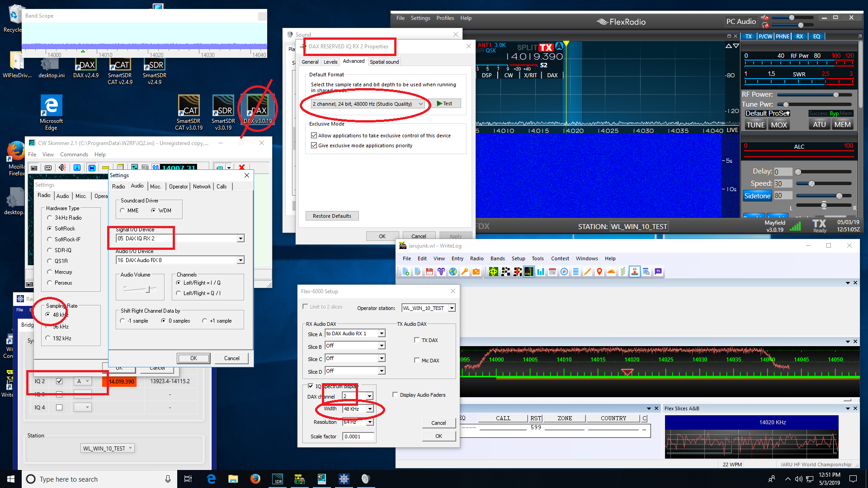Image resolution: width=868 pixels, height=488 pixels.
Task: Click the orange pencil icon in WriteLog toolbar
Action: pos(588,272)
